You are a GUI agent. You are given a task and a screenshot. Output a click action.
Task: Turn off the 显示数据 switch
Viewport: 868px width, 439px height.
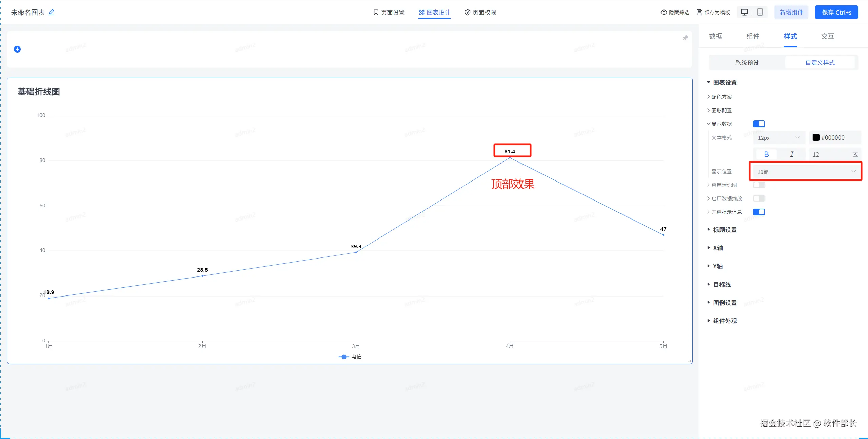759,124
